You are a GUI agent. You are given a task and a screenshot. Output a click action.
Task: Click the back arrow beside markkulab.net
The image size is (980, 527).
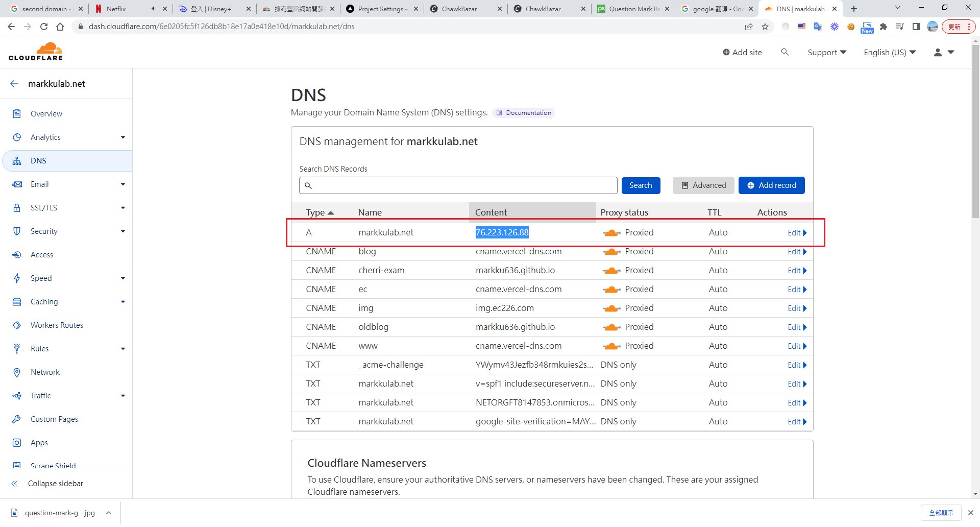[x=14, y=84]
